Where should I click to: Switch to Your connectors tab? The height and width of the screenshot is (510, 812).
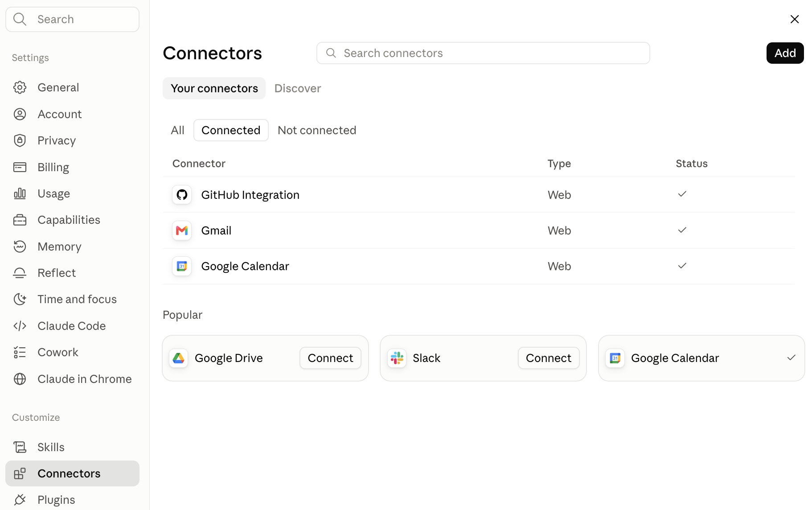214,88
